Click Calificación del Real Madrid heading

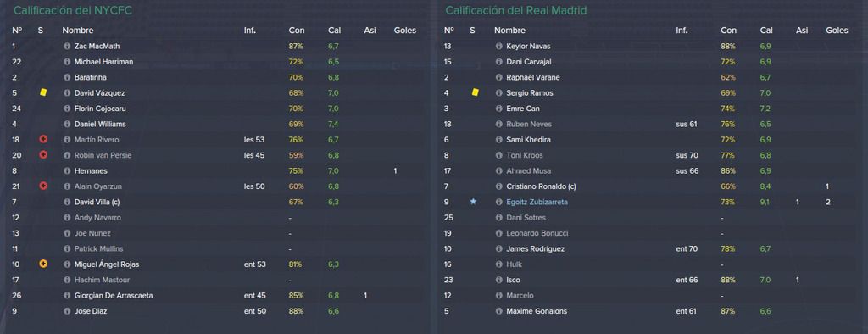click(x=516, y=10)
